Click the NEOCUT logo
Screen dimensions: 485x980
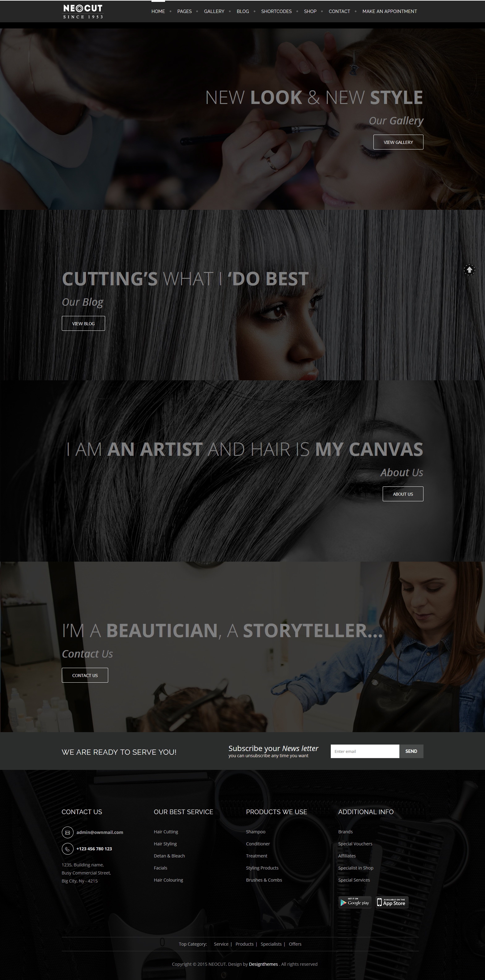(x=83, y=11)
